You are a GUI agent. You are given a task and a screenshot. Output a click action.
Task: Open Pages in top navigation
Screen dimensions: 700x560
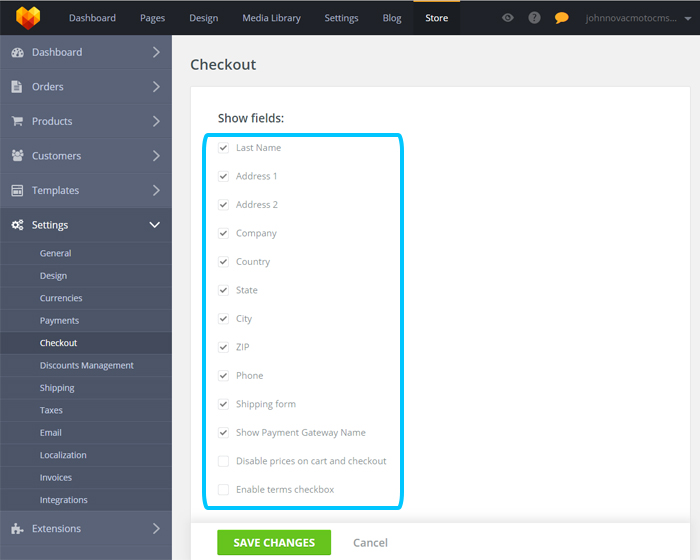(x=152, y=18)
